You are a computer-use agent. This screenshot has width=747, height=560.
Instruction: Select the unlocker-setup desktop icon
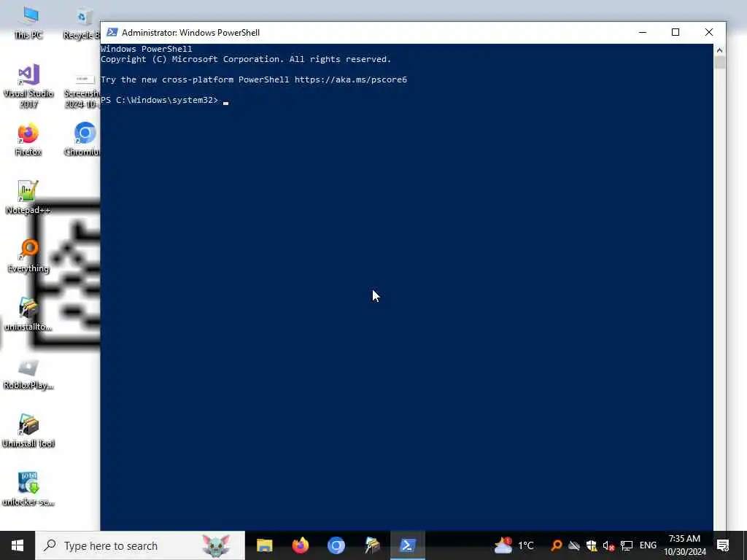click(x=28, y=489)
